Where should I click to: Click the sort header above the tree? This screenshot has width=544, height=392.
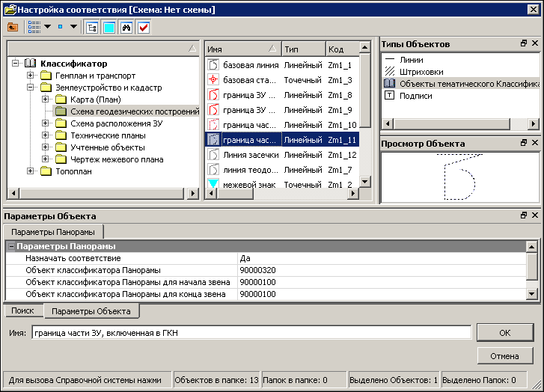click(103, 49)
